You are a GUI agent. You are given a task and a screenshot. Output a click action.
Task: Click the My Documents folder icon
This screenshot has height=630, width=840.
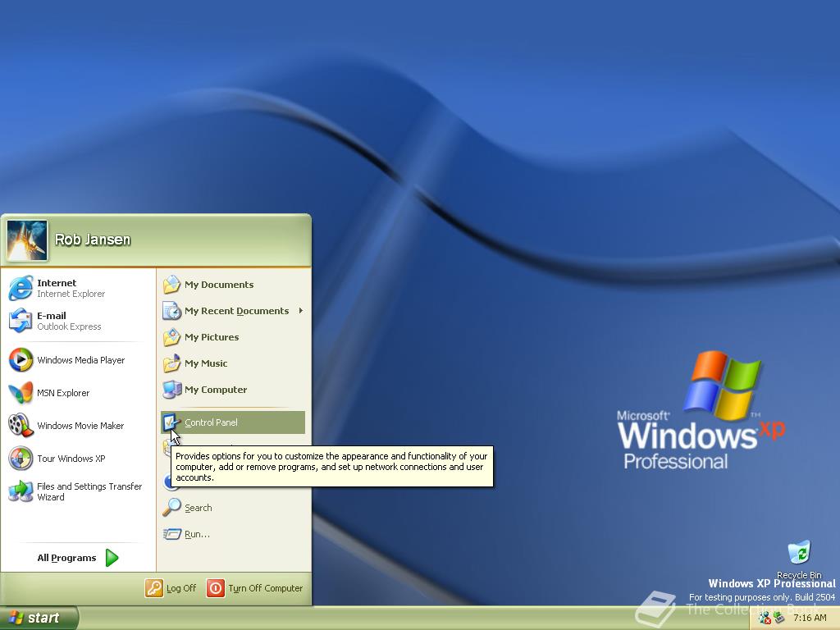(x=172, y=285)
